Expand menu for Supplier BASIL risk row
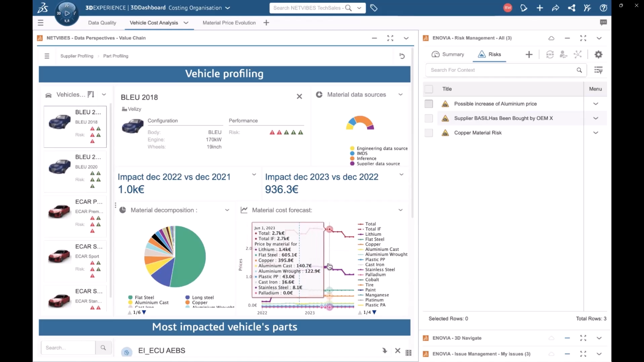The image size is (644, 362). (x=595, y=118)
